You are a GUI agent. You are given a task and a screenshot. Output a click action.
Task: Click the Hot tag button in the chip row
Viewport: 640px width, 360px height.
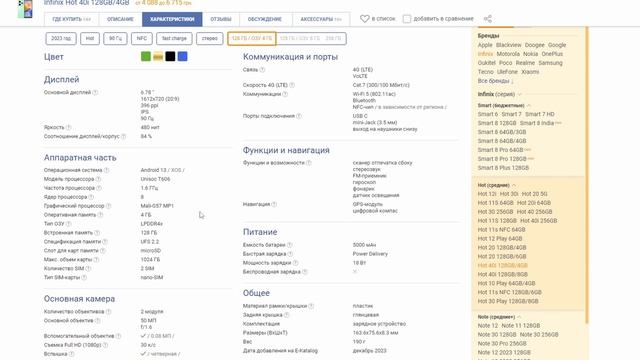pyautogui.click(x=90, y=38)
